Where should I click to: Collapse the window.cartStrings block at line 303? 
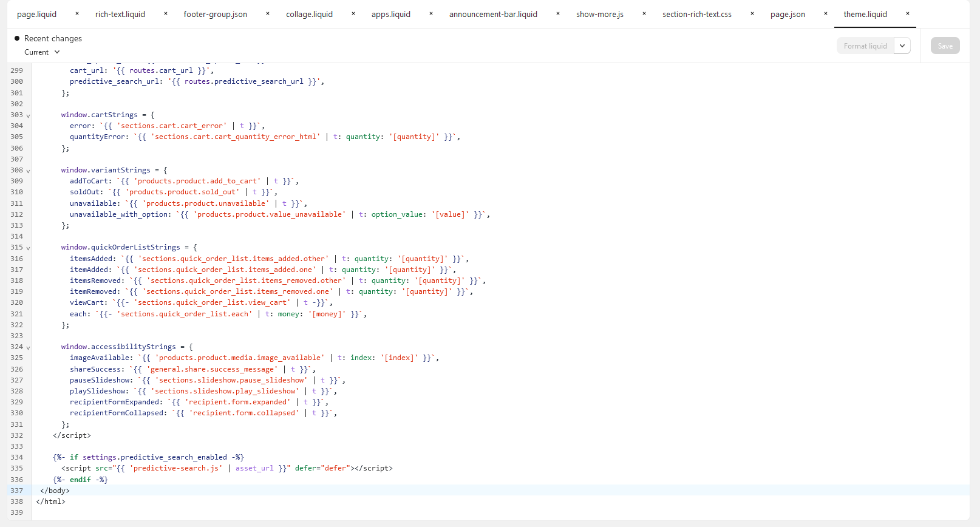pyautogui.click(x=28, y=115)
